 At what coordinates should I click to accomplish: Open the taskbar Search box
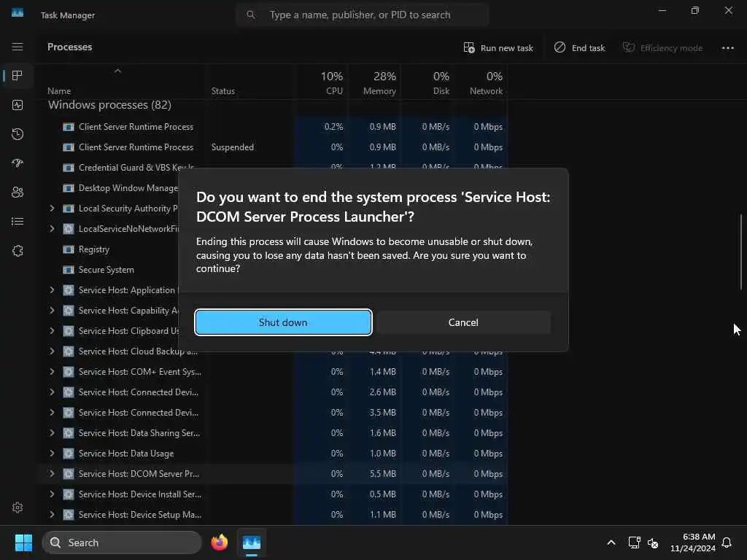click(122, 542)
